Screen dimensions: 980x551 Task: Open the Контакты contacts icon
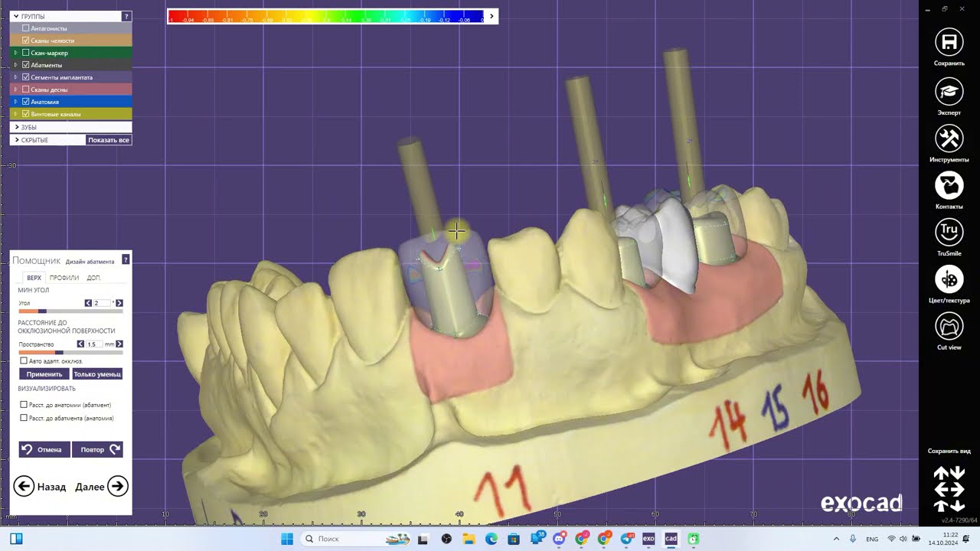pos(949,185)
